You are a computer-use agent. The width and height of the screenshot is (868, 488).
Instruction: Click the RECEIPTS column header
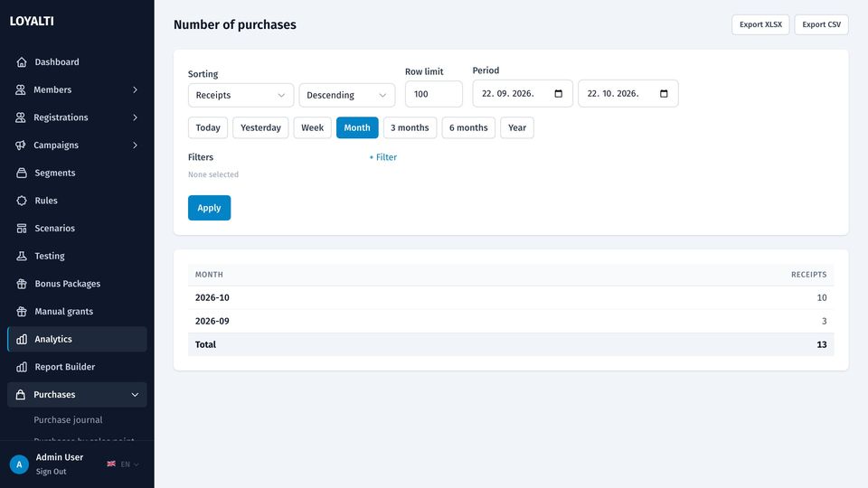click(x=808, y=275)
